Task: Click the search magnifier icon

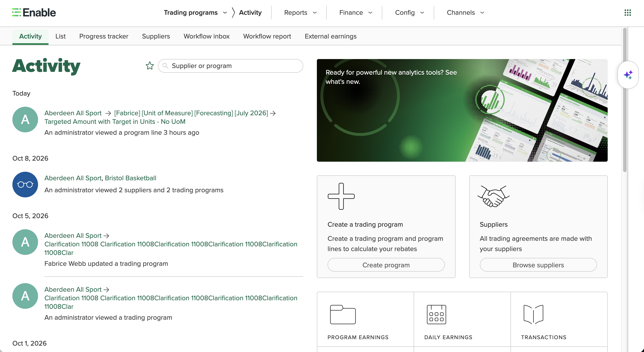Action: pyautogui.click(x=165, y=66)
